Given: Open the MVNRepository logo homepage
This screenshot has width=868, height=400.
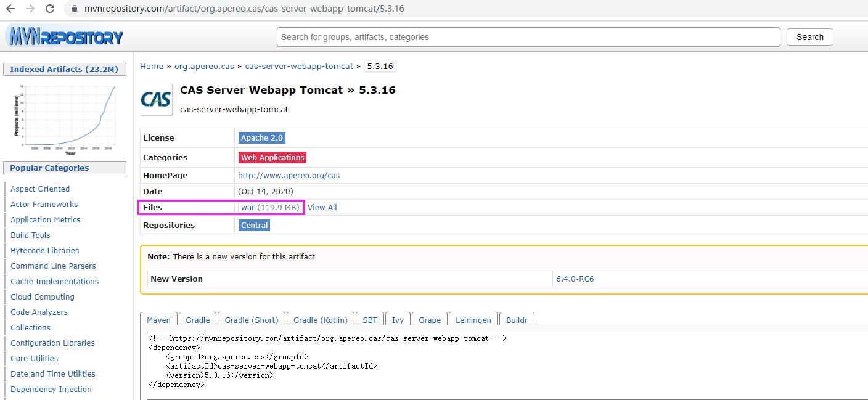Looking at the screenshot, I should 64,36.
